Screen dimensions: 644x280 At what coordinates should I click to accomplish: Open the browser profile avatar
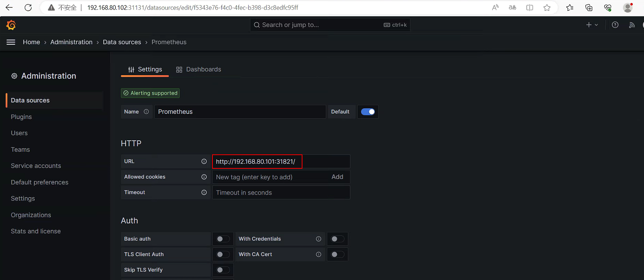[628, 7]
